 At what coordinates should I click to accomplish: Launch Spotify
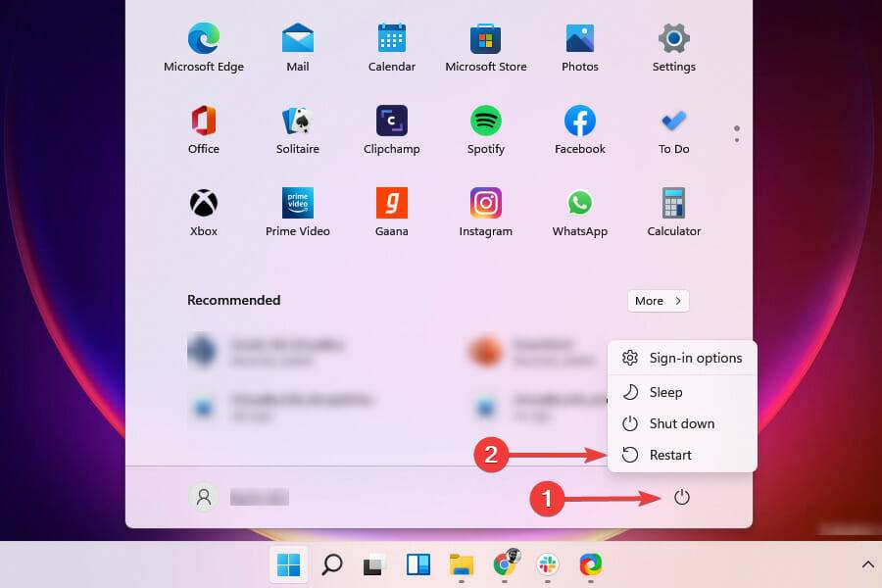(486, 130)
